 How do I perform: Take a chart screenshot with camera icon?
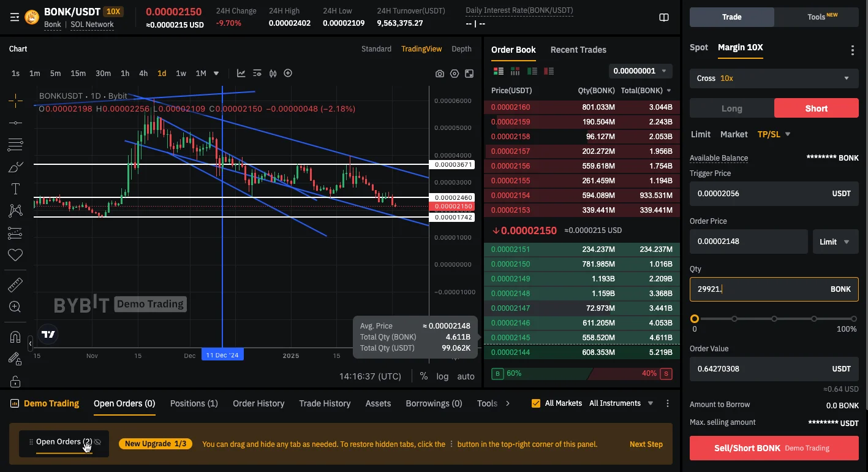pyautogui.click(x=440, y=74)
